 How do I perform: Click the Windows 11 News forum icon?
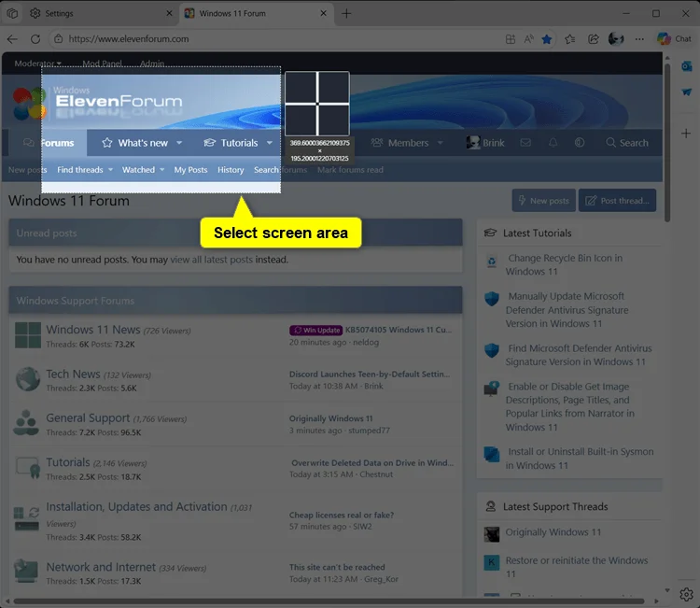[28, 335]
